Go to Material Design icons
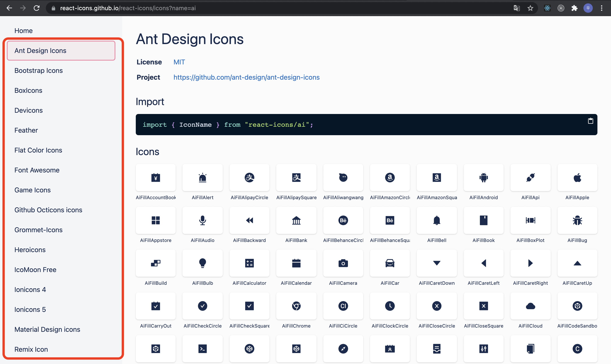 (47, 329)
